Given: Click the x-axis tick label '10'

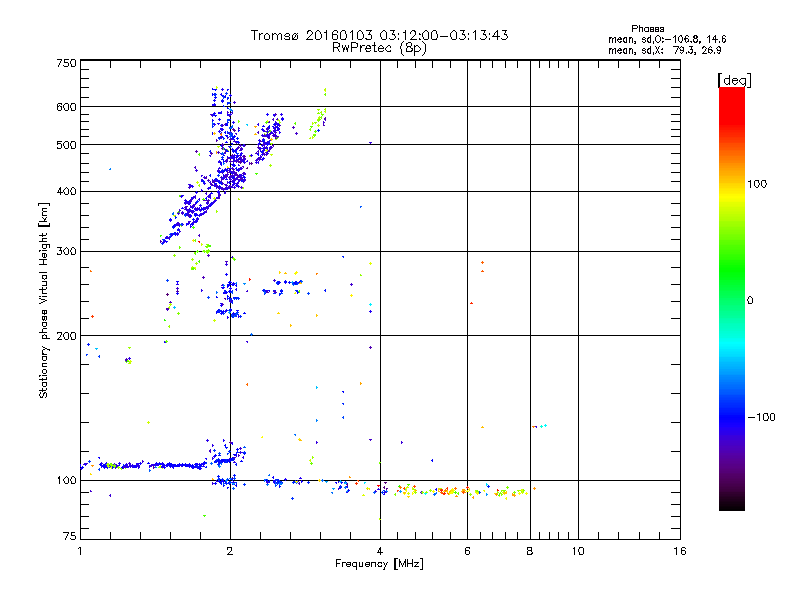Looking at the screenshot, I should (x=578, y=551).
